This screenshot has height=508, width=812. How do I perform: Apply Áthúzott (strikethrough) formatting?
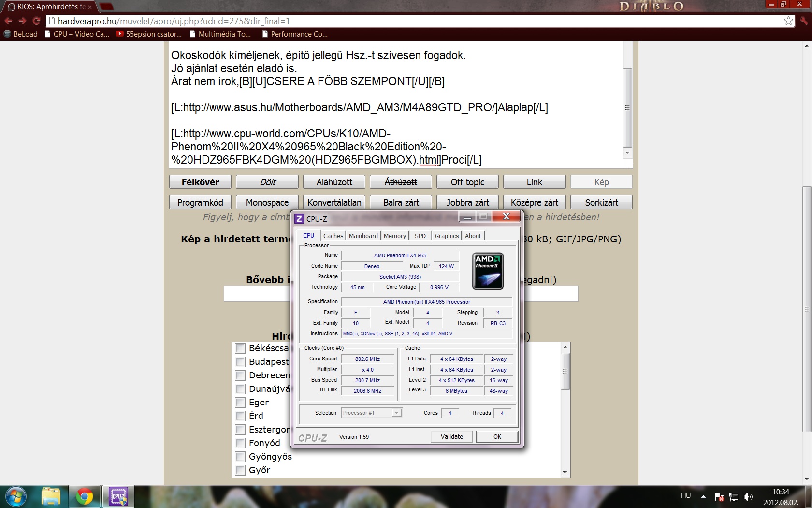401,182
